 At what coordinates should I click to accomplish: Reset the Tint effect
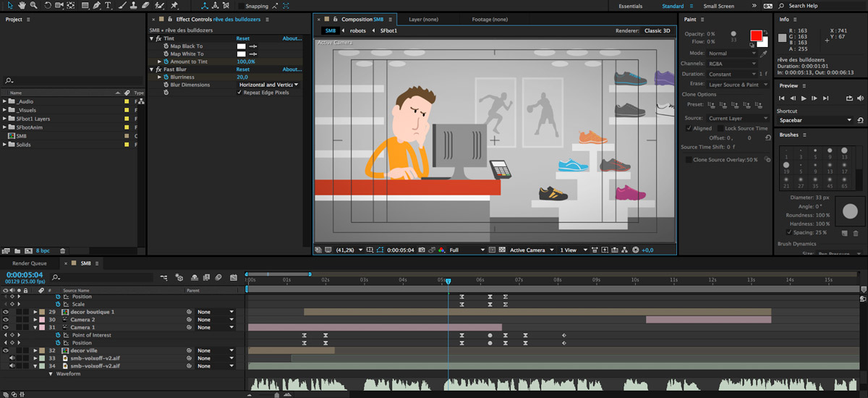pos(243,38)
